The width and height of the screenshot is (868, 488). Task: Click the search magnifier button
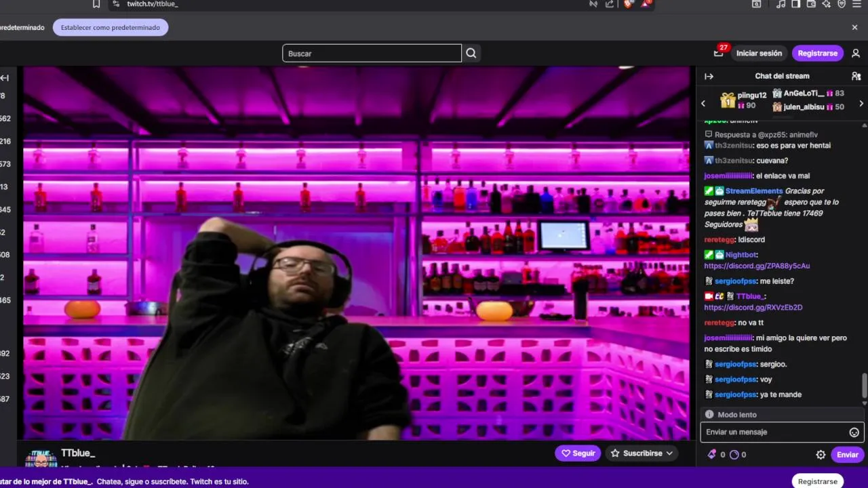pyautogui.click(x=471, y=54)
